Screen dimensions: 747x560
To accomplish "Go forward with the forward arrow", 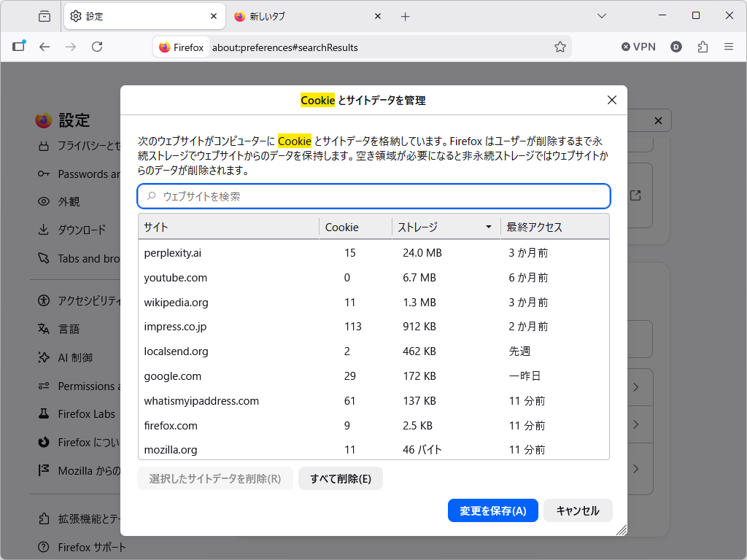I will click(71, 47).
